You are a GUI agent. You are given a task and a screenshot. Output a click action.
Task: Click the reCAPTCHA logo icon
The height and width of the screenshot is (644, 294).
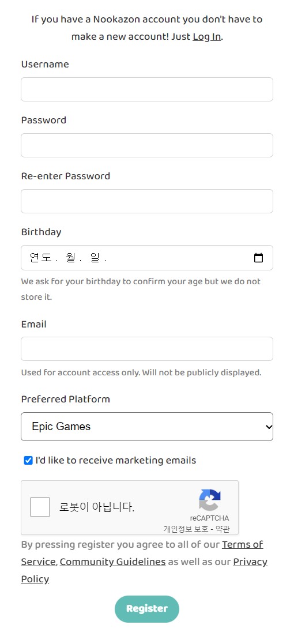[x=210, y=499]
